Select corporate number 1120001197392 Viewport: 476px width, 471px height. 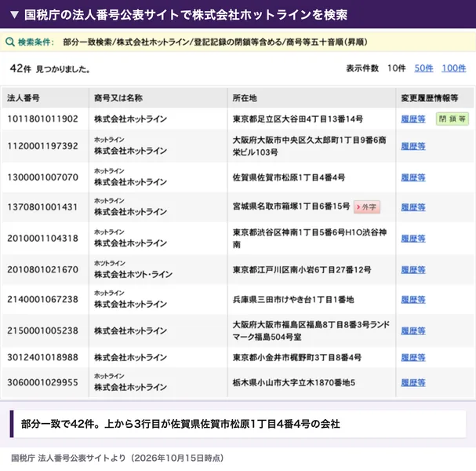point(42,146)
